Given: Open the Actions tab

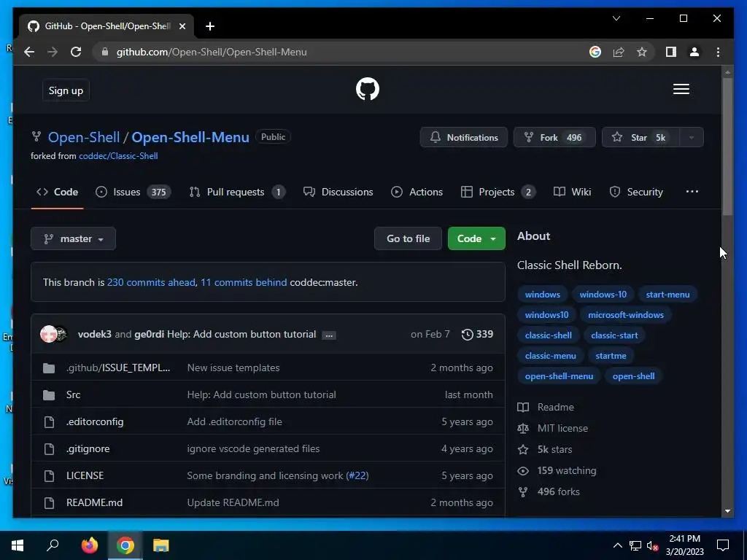Looking at the screenshot, I should pyautogui.click(x=417, y=192).
